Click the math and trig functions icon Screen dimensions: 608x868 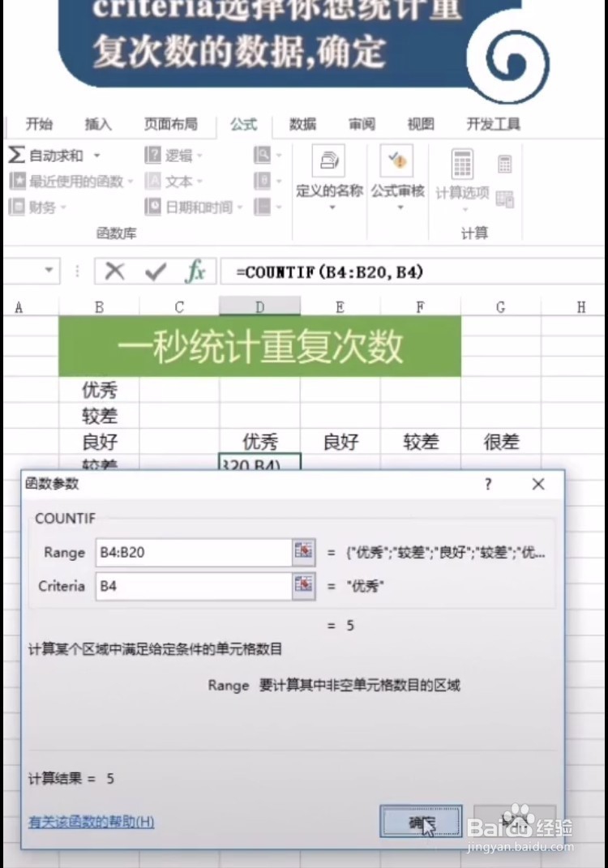point(263,181)
